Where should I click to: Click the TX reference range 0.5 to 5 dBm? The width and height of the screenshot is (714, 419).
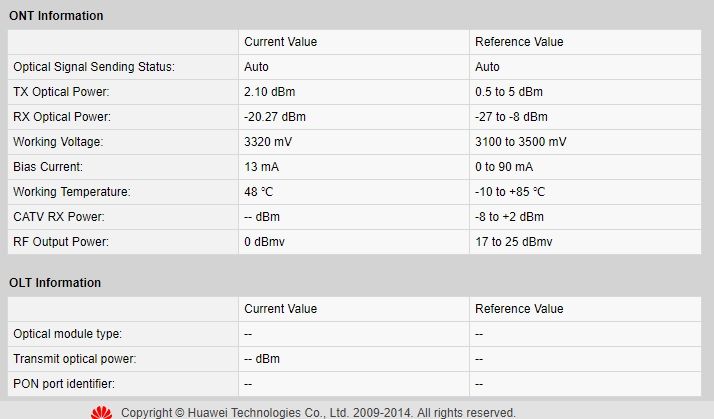tap(510, 92)
